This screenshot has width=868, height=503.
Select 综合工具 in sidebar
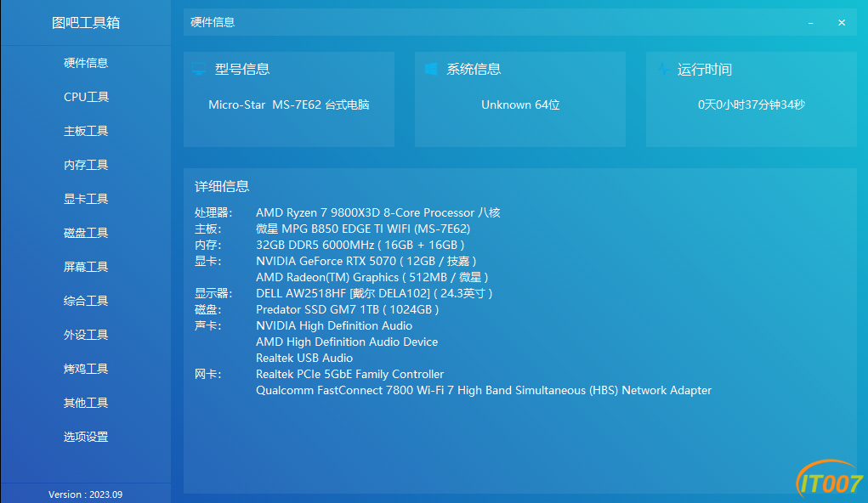coord(86,301)
